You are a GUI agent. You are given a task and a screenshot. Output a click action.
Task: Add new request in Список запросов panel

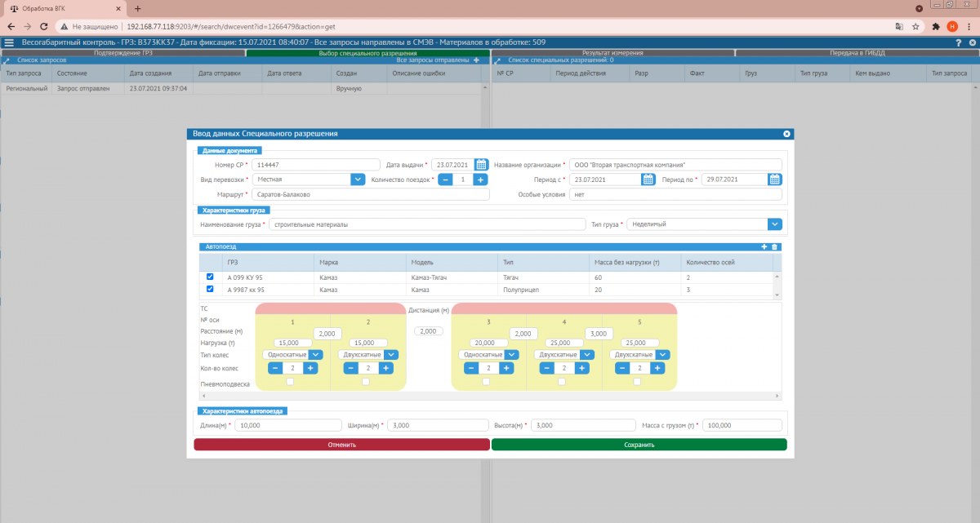(476, 60)
